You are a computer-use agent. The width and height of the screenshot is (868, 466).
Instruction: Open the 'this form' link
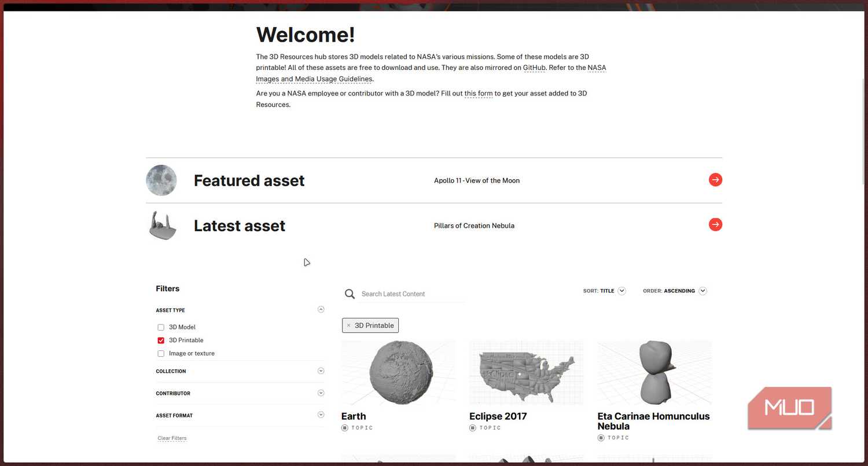coord(478,93)
